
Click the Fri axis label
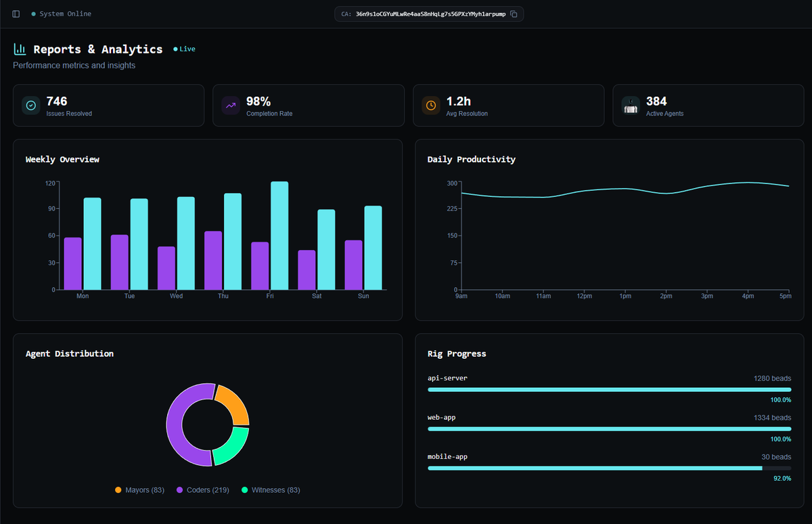tap(270, 296)
